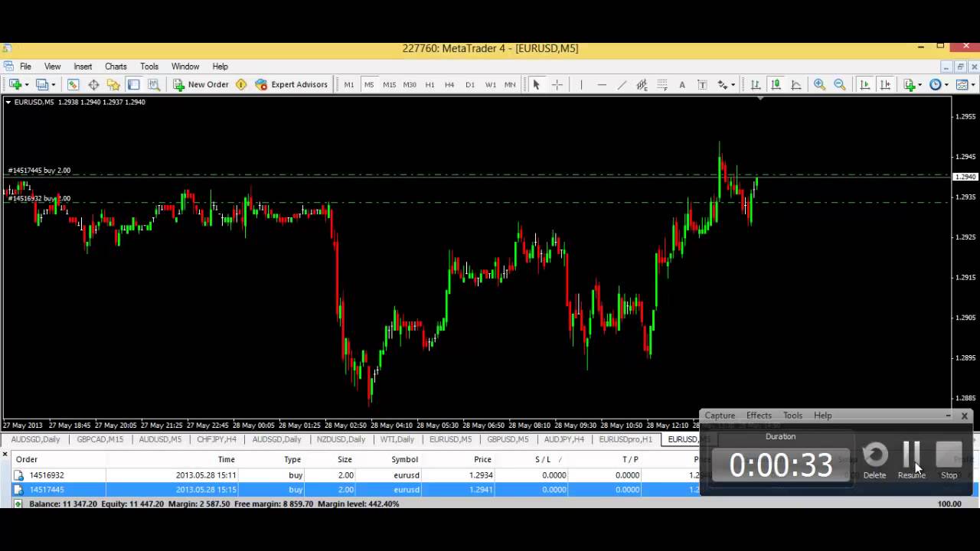Screen dimensions: 980x551
Task: Toggle the Terminal window
Action: [x=133, y=84]
